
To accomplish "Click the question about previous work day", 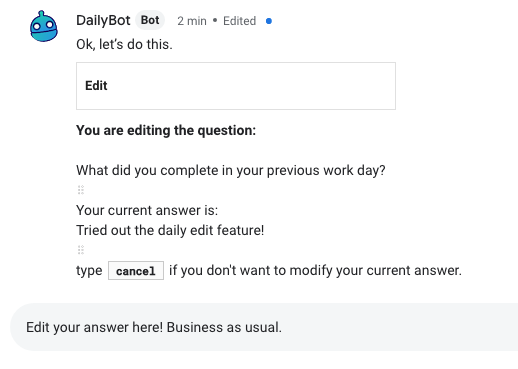I will click(x=231, y=170).
